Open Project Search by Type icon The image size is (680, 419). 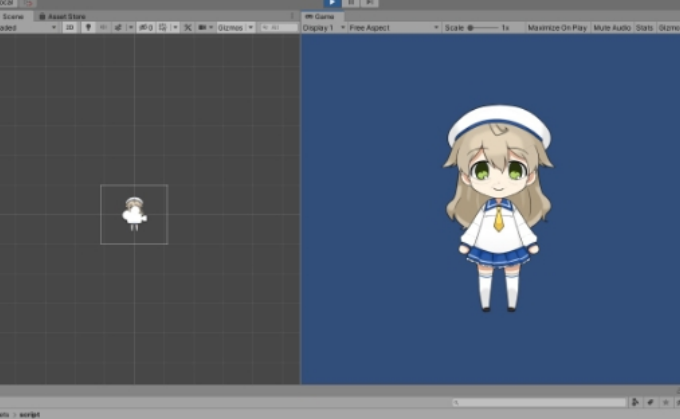[x=635, y=403]
